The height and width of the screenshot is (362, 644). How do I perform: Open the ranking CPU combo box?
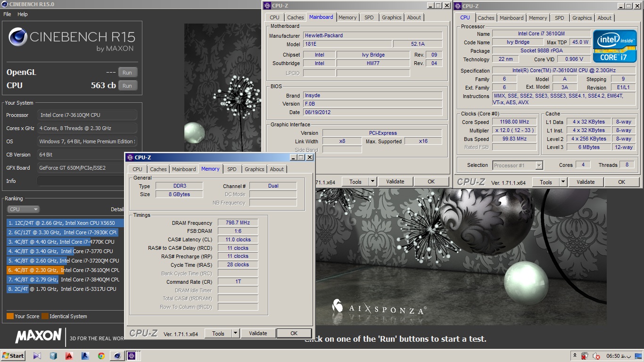tap(23, 209)
